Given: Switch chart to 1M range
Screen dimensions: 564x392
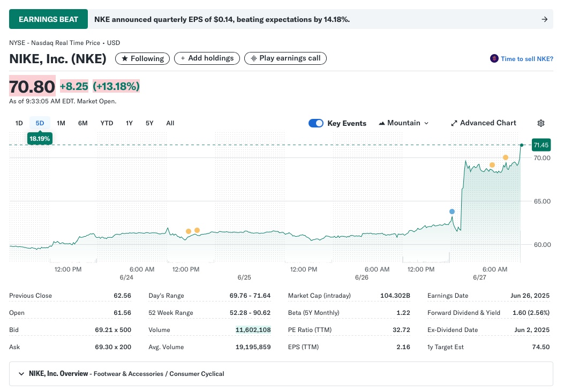Looking at the screenshot, I should point(61,123).
